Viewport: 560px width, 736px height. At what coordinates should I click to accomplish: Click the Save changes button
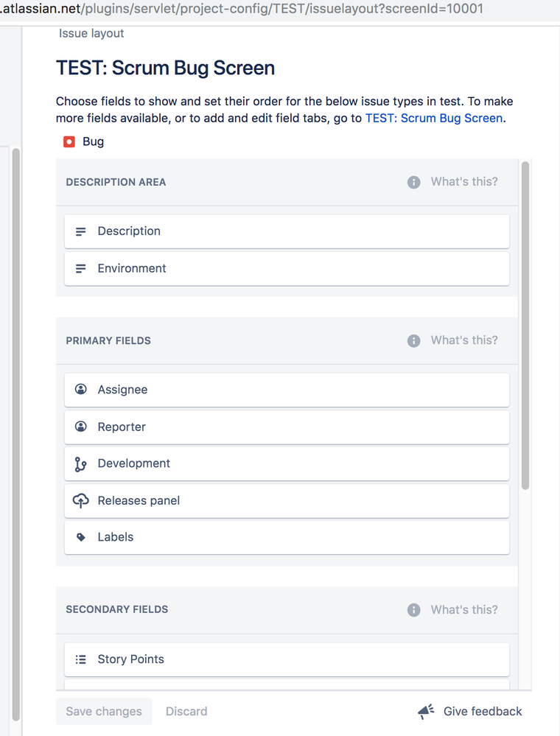(x=103, y=710)
